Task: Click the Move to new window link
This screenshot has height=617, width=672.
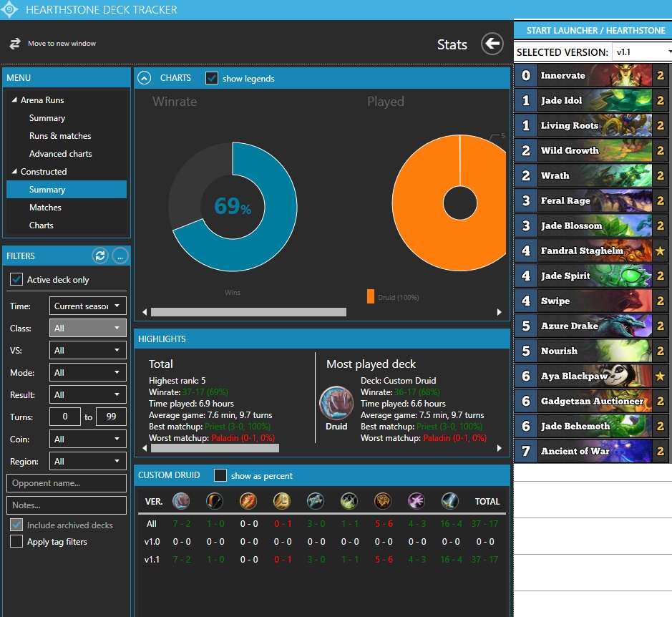Action: click(62, 44)
